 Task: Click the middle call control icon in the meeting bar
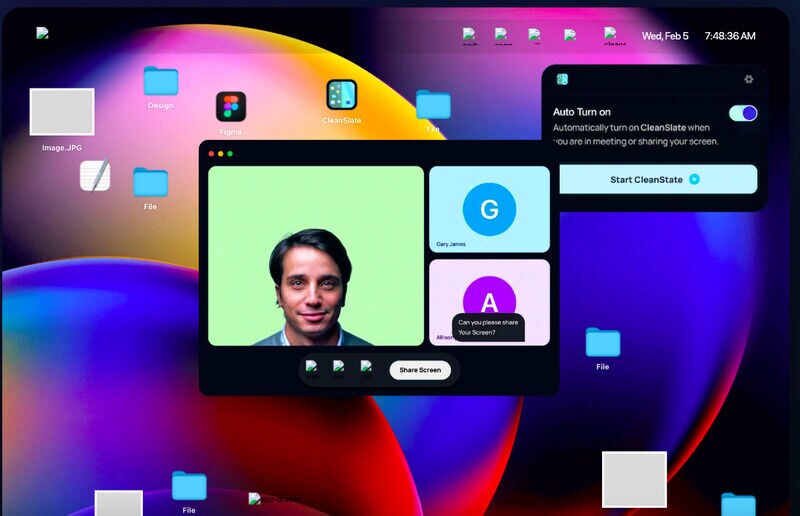point(340,369)
